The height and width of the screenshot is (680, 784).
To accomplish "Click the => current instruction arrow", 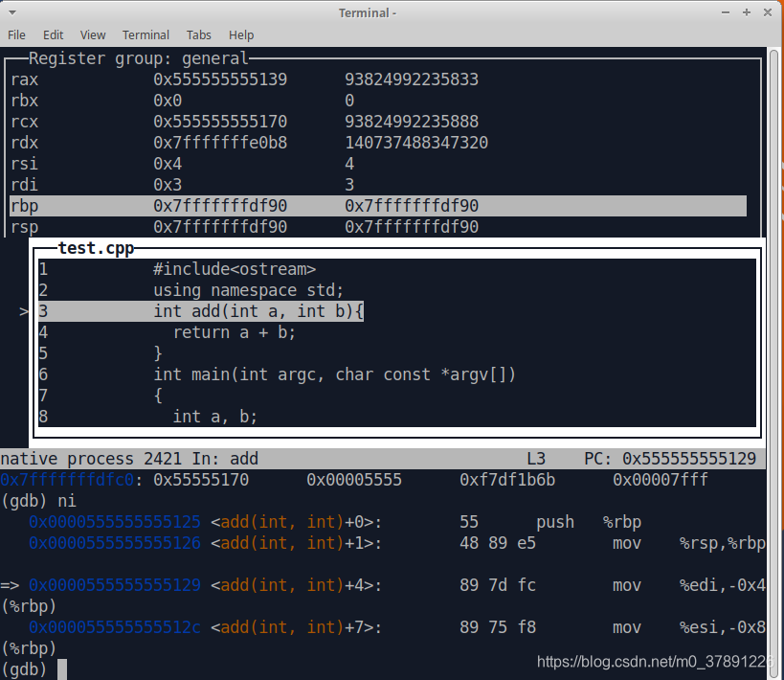I will (10, 585).
